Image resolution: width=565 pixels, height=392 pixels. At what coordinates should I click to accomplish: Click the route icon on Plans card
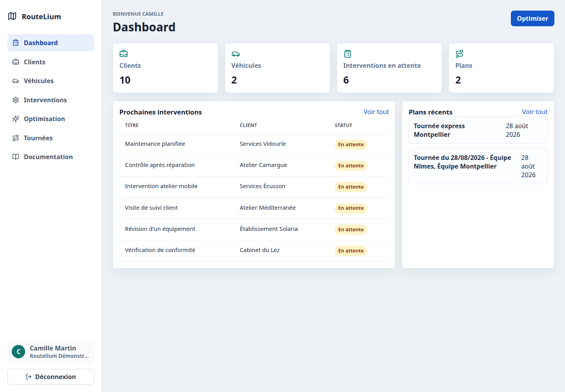click(x=459, y=54)
